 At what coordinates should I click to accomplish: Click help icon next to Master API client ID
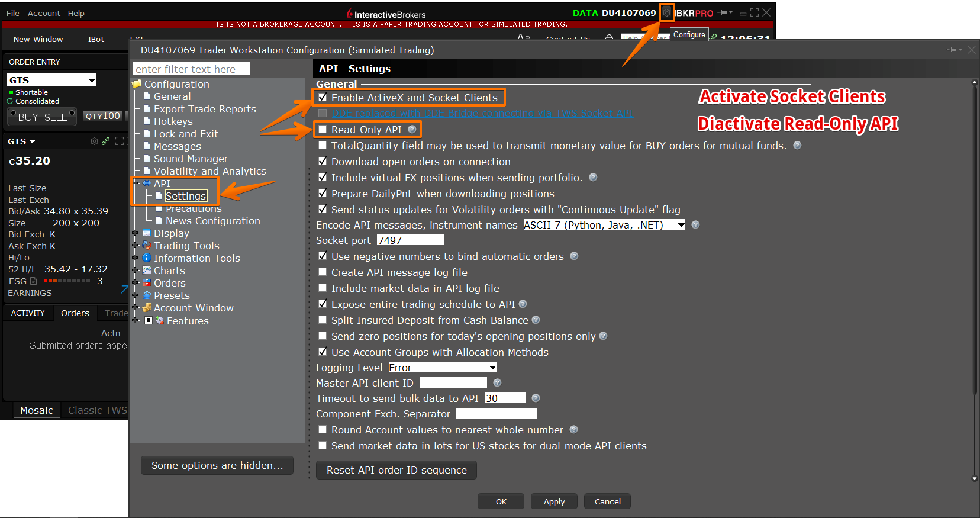click(497, 382)
